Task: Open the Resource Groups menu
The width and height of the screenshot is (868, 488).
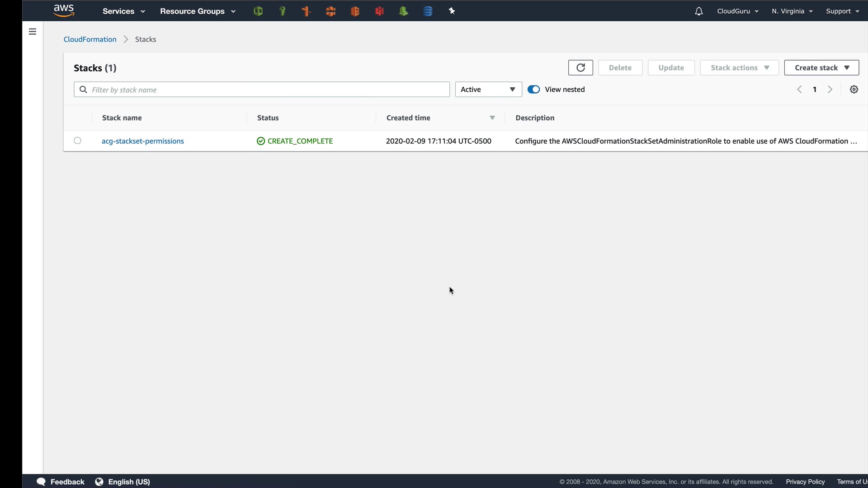Action: click(198, 11)
